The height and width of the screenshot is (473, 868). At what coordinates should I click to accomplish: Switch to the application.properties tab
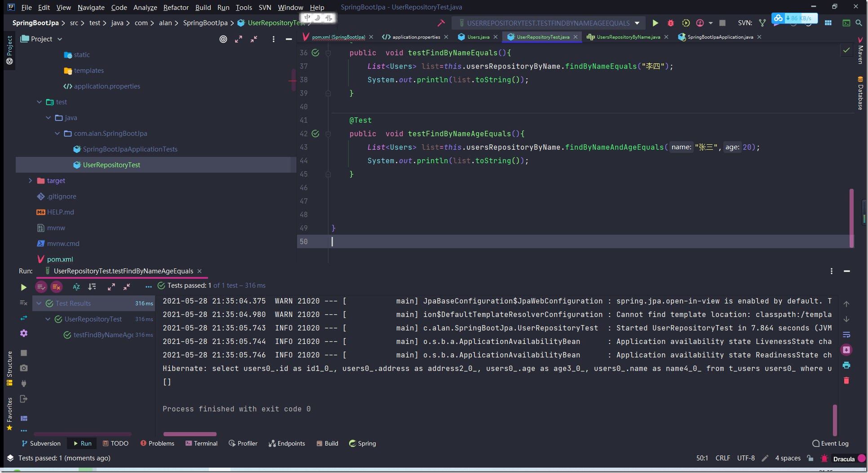click(416, 37)
